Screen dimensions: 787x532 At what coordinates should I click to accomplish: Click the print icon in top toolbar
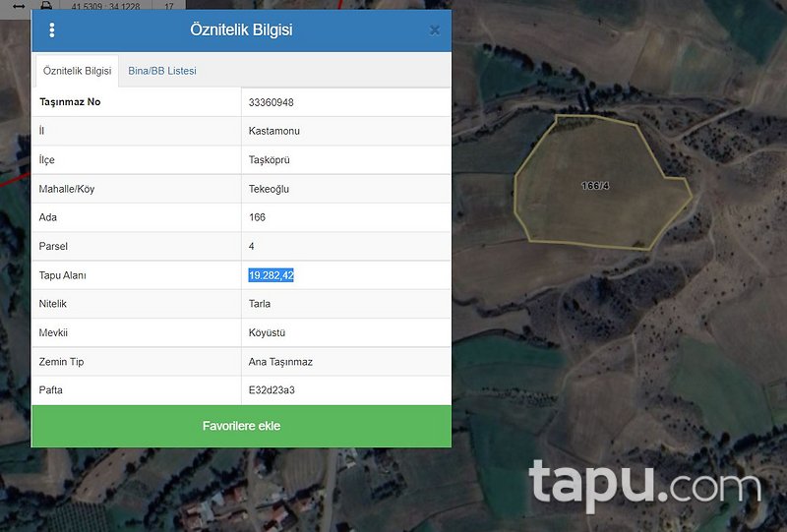coord(46,6)
